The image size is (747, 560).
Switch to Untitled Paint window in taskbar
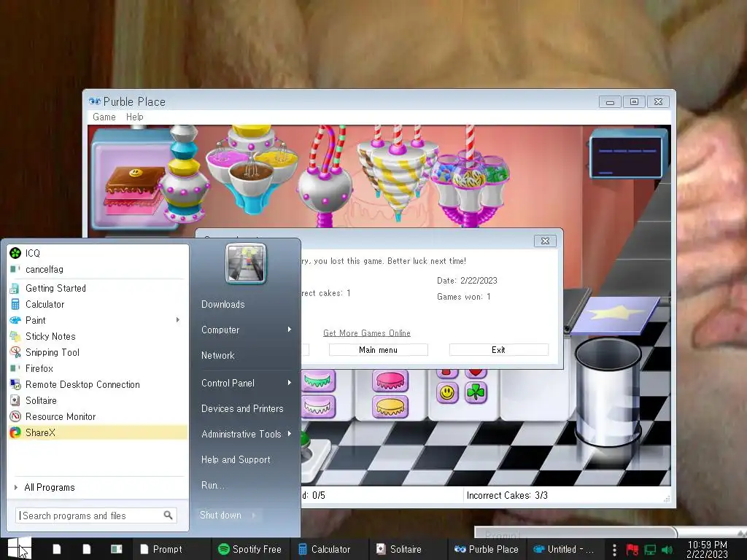click(x=563, y=549)
